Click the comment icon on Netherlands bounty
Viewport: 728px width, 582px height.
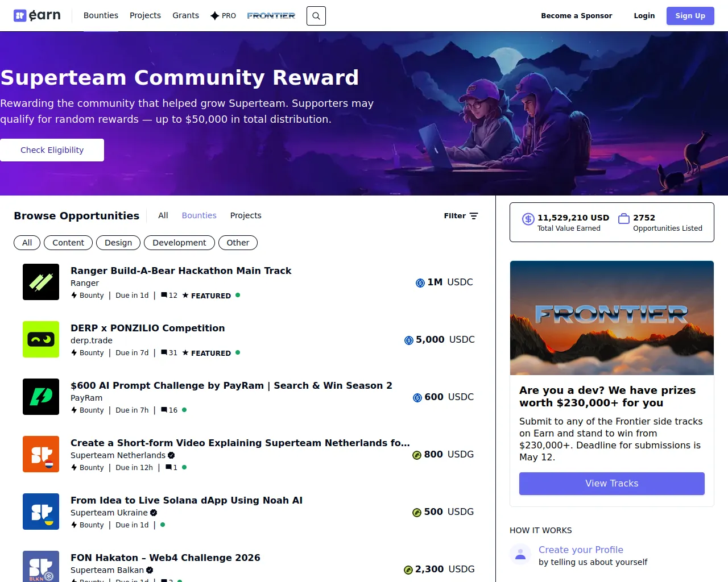pos(168,467)
